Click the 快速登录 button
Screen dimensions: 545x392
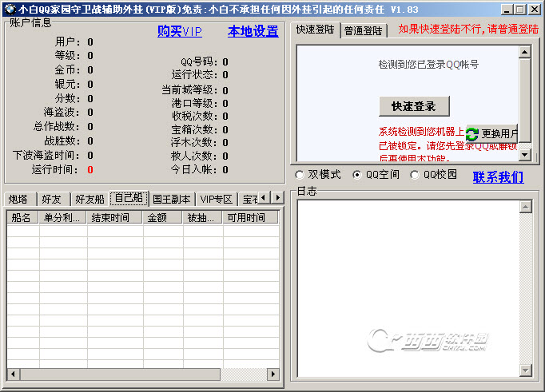(414, 106)
